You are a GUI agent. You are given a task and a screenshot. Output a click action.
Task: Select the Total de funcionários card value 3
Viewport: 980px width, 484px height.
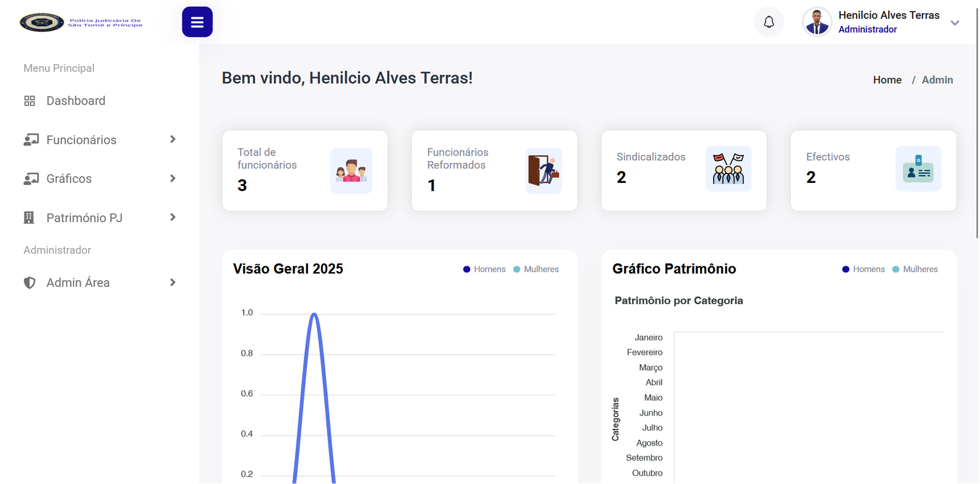tap(242, 185)
